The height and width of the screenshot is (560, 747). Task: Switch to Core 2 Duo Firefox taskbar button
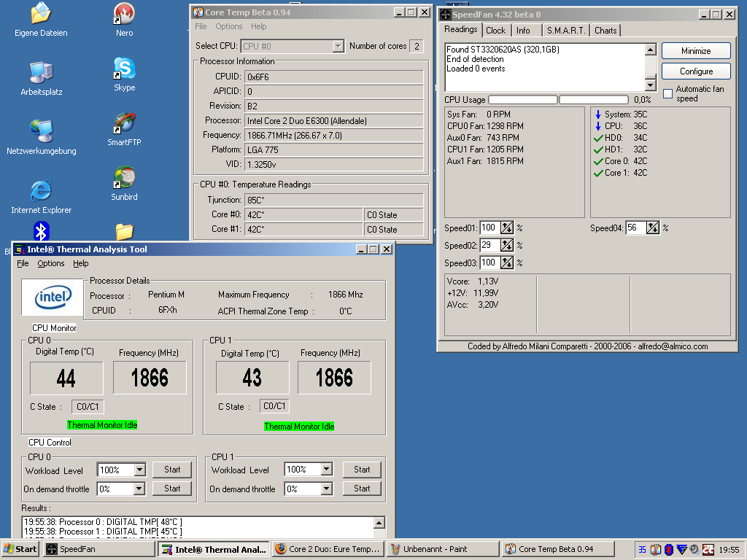point(328,549)
